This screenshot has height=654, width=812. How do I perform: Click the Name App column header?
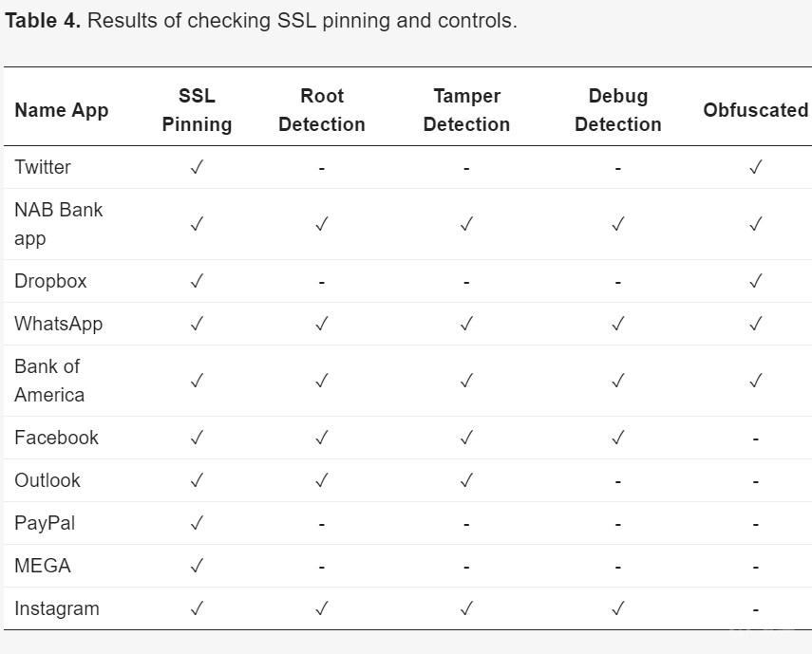(62, 110)
